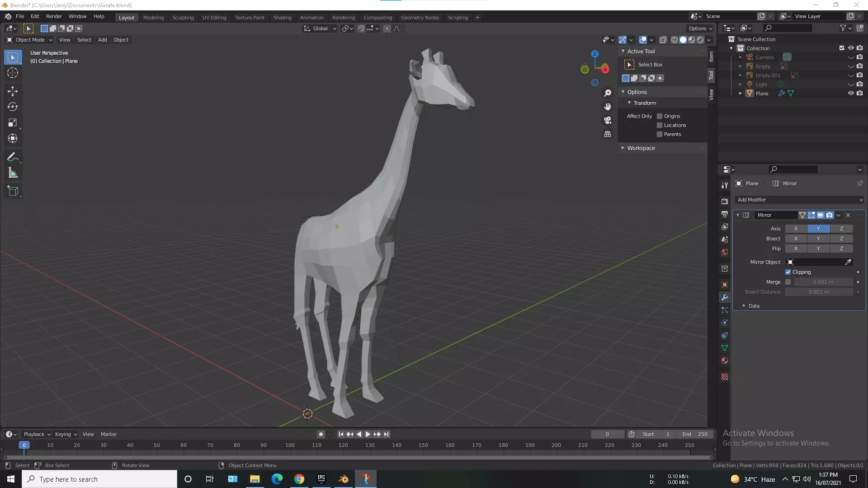This screenshot has height=488, width=868.
Task: Open the Scene properties tab
Action: pos(725,239)
